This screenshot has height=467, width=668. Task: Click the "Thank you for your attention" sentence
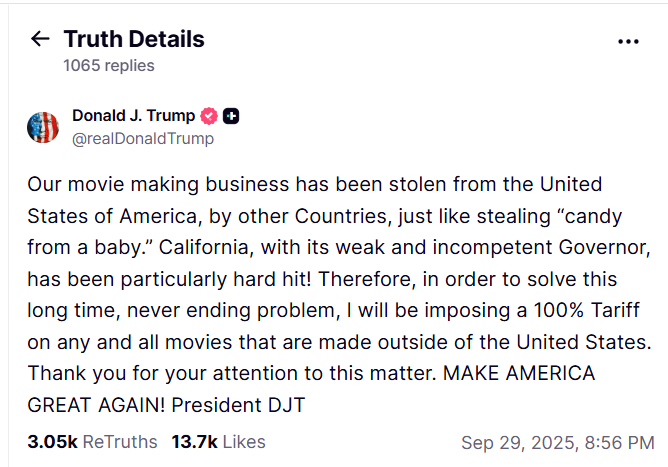pos(232,374)
